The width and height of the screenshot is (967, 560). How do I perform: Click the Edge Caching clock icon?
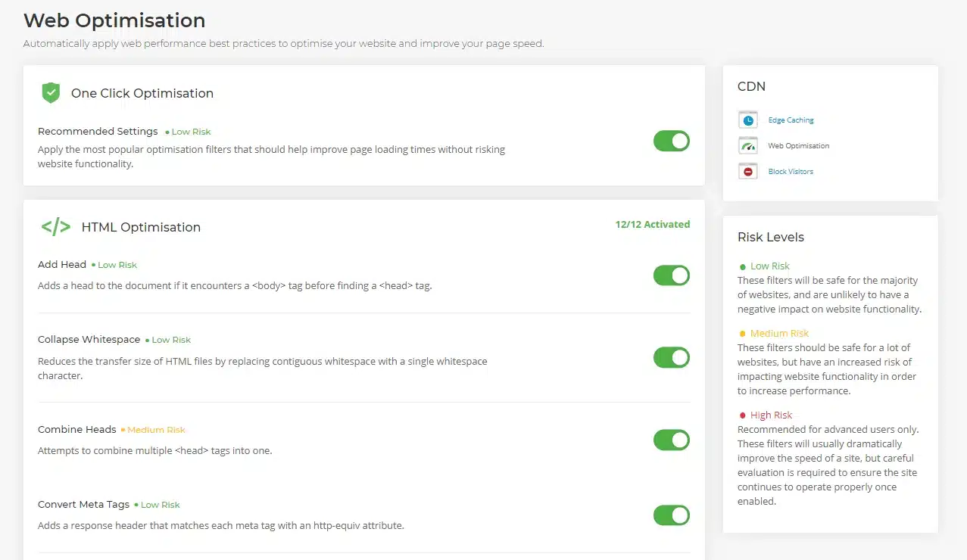(x=748, y=120)
